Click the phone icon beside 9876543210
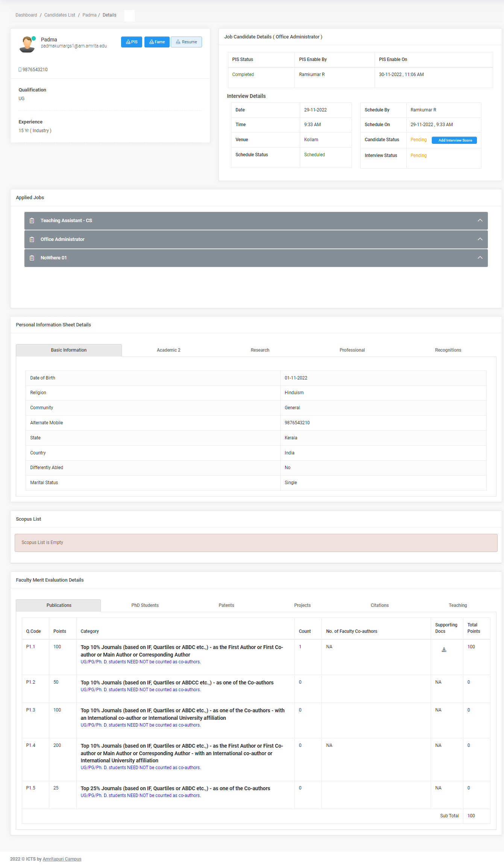Image resolution: width=504 pixels, height=867 pixels. point(20,70)
